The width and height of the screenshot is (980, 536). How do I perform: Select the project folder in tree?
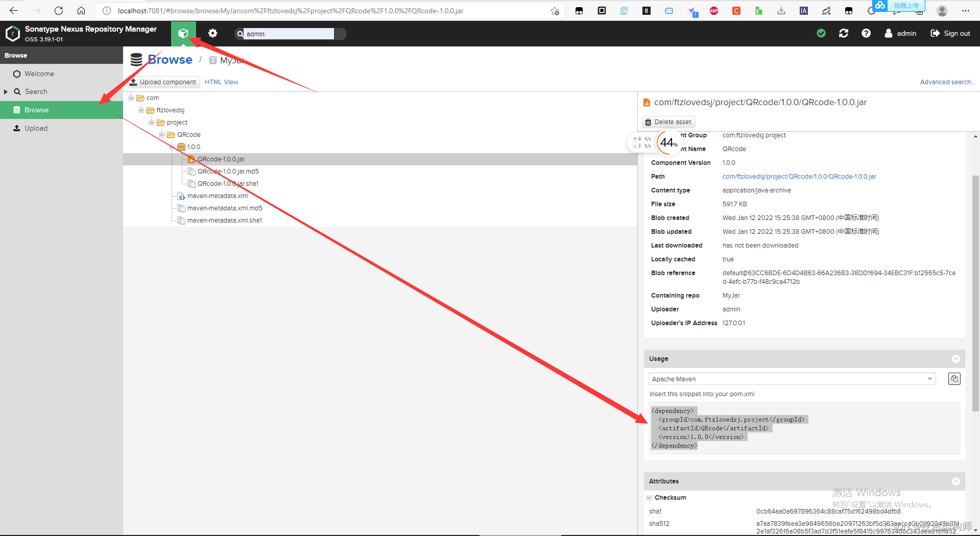tap(177, 123)
